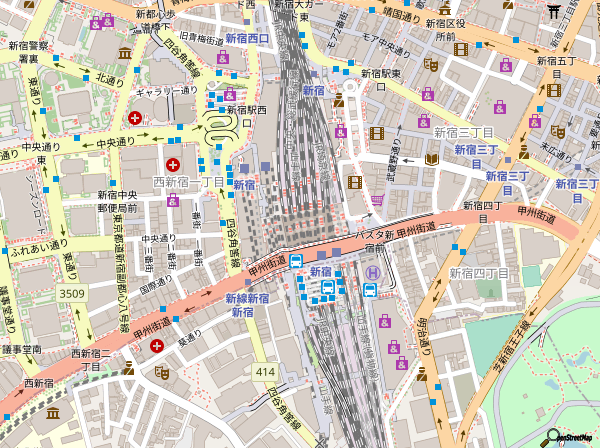Select the shop icon below 西新宿一丁目
The image size is (600, 448).
(x=173, y=201)
